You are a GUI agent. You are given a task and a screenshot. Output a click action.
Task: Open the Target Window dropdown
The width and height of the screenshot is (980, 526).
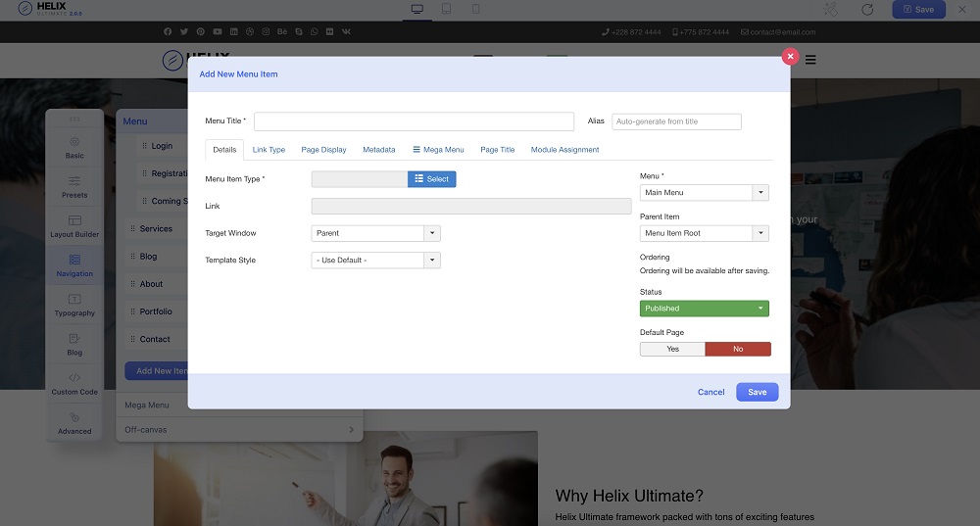point(376,233)
